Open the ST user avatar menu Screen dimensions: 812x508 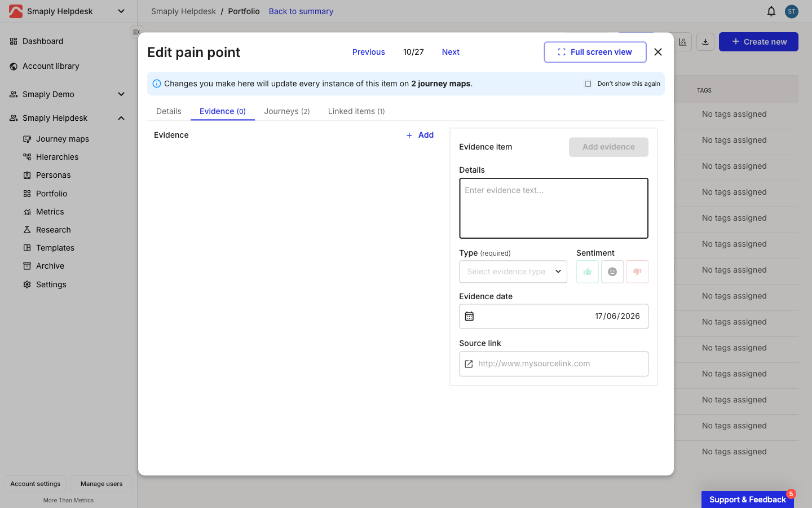tap(792, 11)
